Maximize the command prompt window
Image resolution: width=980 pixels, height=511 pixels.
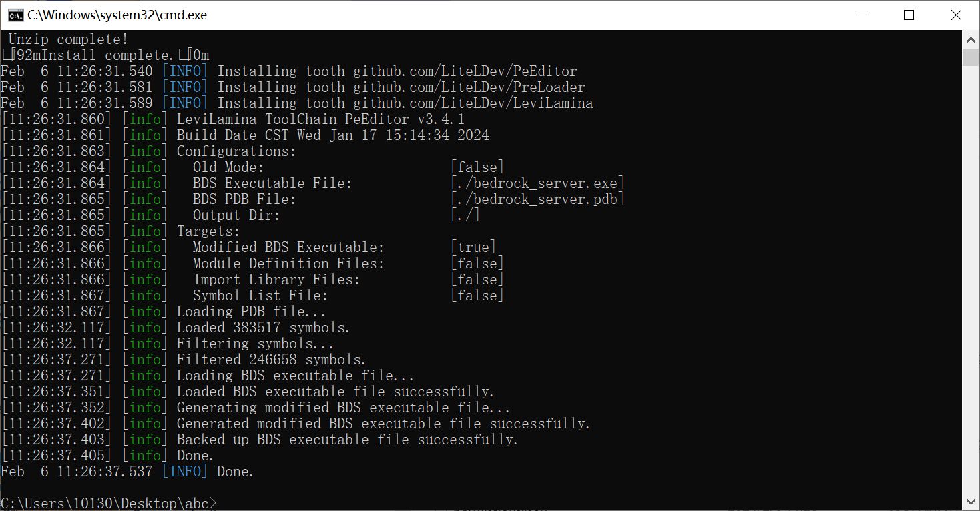tap(909, 15)
